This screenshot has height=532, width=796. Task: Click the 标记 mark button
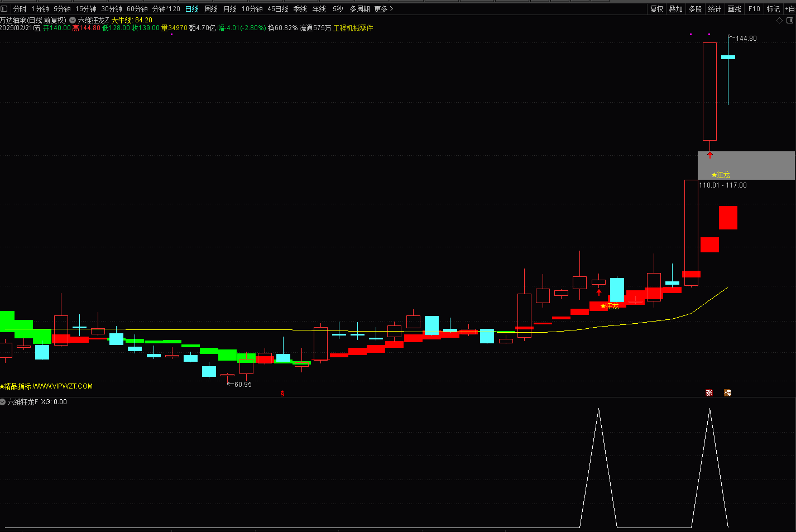[773, 9]
